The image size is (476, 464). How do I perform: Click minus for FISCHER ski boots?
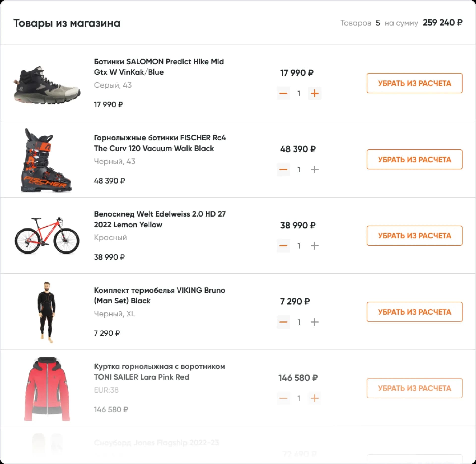pyautogui.click(x=283, y=169)
